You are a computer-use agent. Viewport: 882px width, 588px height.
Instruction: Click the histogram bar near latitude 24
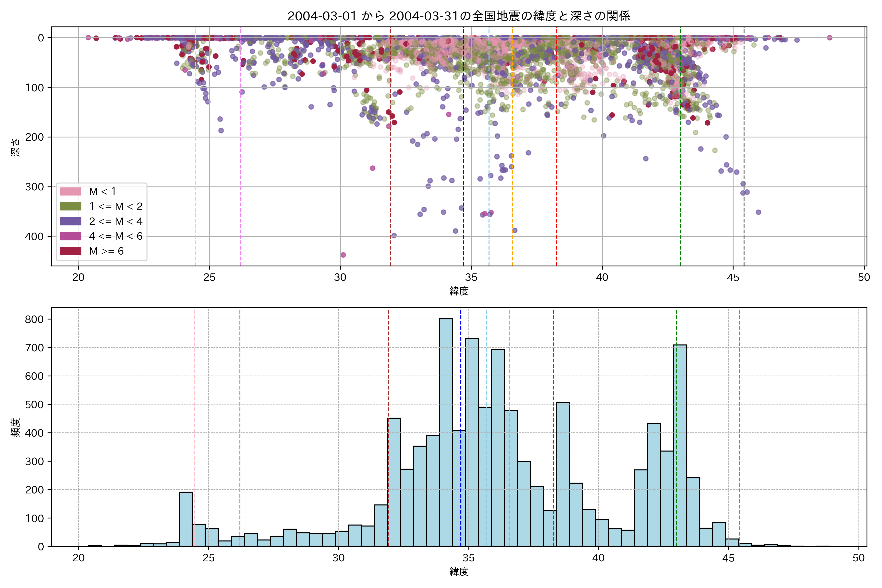point(186,519)
